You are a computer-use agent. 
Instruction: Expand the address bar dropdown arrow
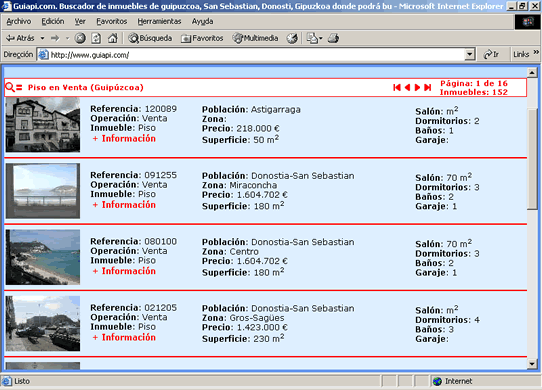pyautogui.click(x=469, y=54)
